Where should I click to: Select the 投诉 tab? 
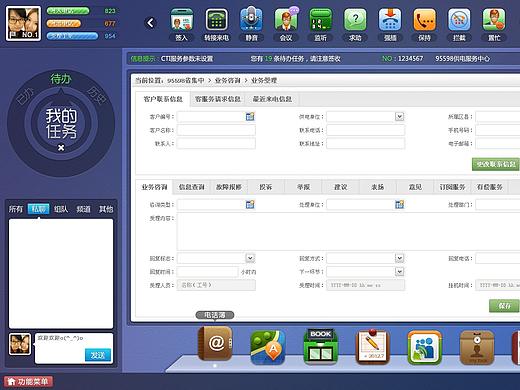pos(266,187)
